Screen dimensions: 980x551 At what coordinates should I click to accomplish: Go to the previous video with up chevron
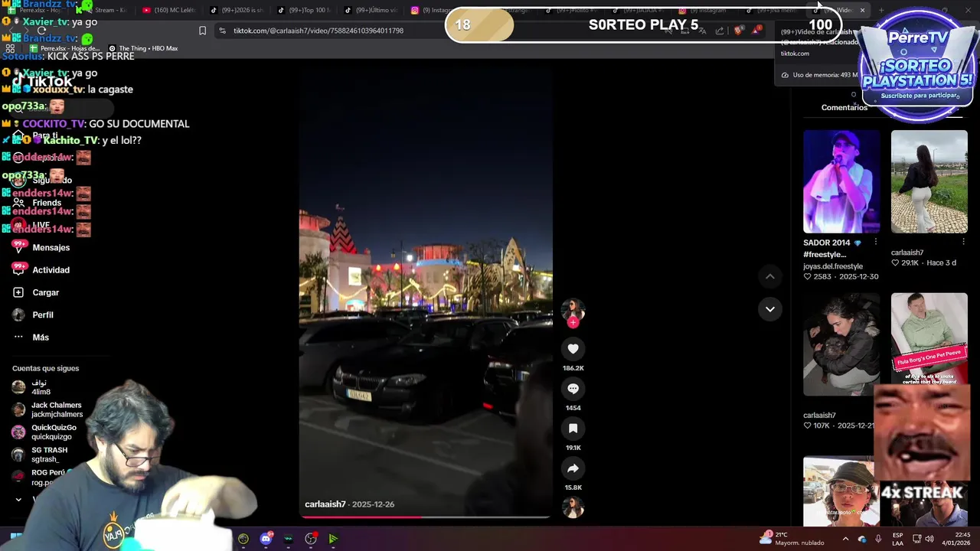pyautogui.click(x=770, y=276)
